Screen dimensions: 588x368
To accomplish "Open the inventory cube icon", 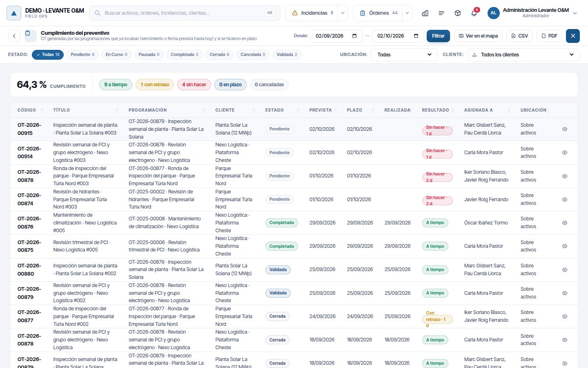I will (458, 13).
